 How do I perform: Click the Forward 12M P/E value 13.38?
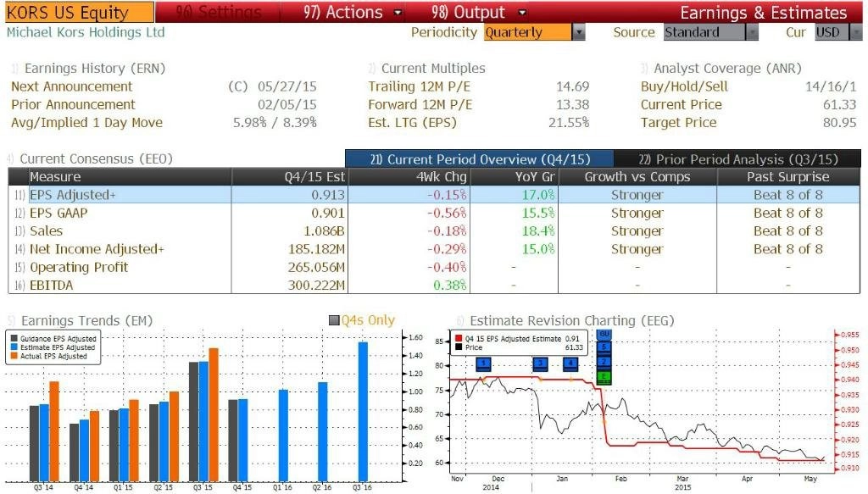pos(572,104)
